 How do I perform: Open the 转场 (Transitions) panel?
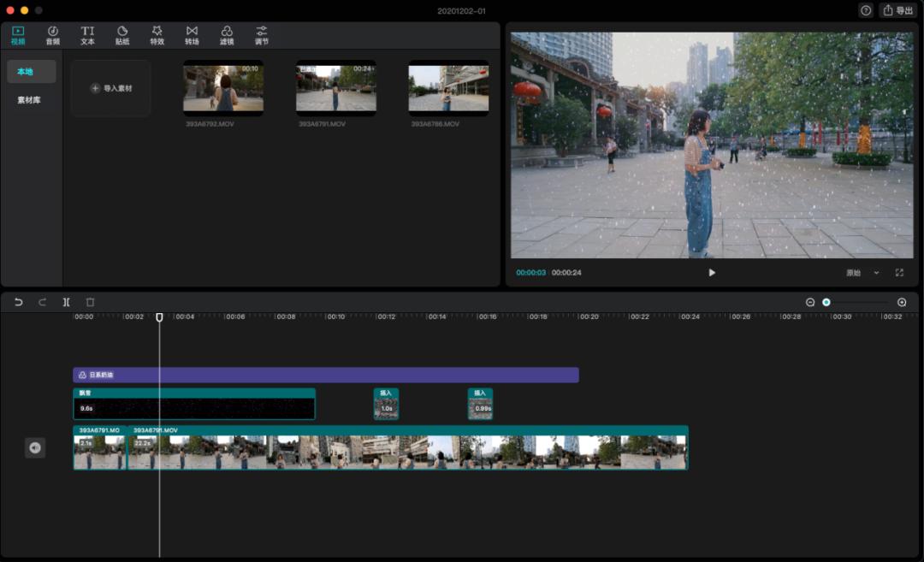click(x=192, y=35)
